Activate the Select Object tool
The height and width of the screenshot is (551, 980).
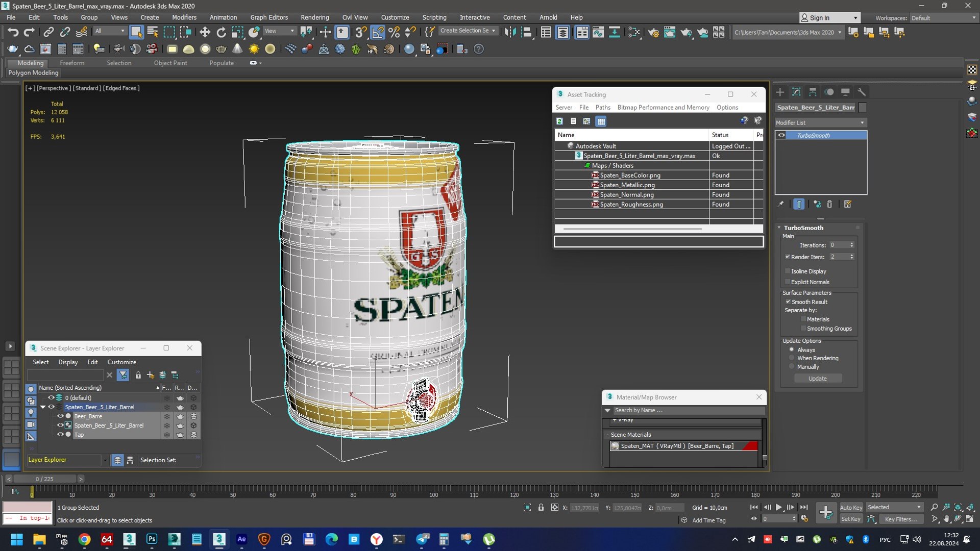(x=136, y=32)
